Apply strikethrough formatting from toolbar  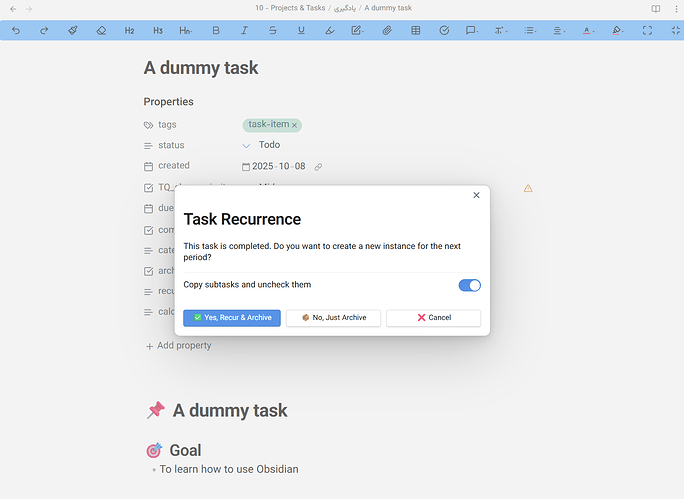click(273, 31)
